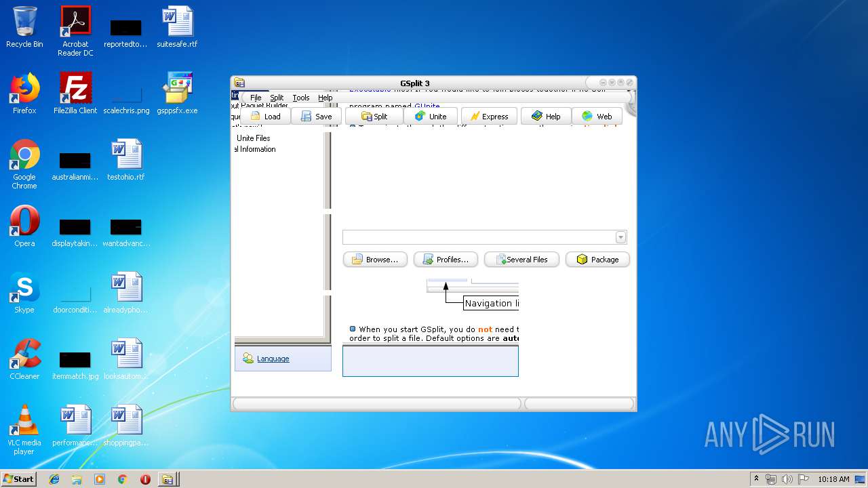Image resolution: width=868 pixels, height=488 pixels.
Task: Open the Windows Start menu
Action: click(x=19, y=479)
